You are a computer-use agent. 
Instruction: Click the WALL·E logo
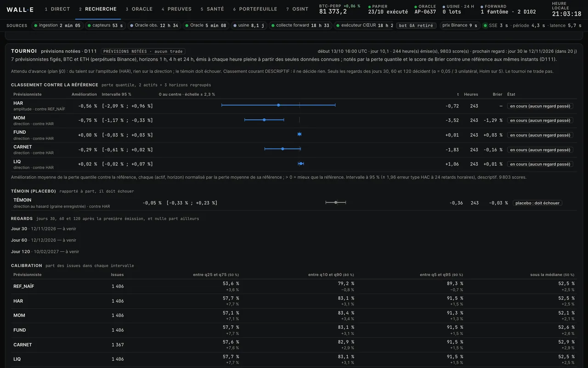(x=20, y=9)
